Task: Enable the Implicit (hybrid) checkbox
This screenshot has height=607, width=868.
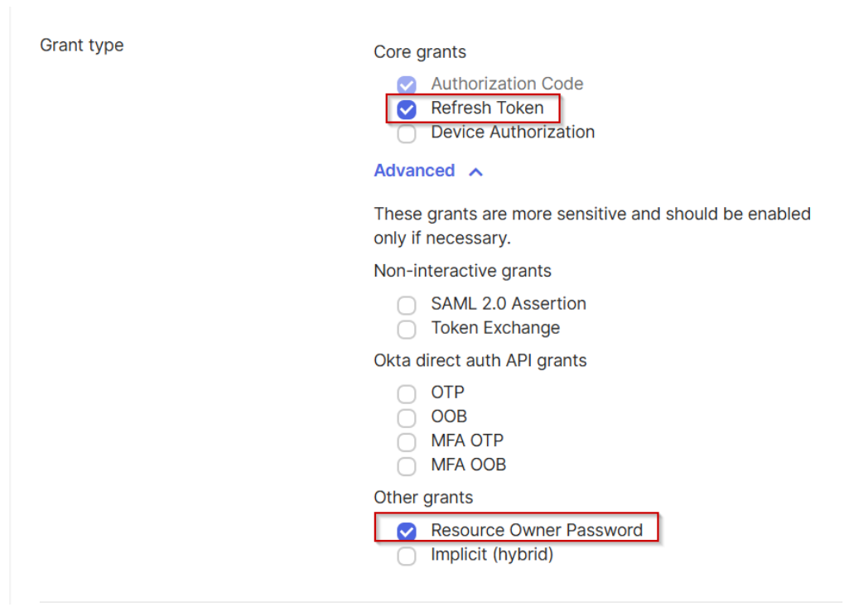Action: coord(407,556)
